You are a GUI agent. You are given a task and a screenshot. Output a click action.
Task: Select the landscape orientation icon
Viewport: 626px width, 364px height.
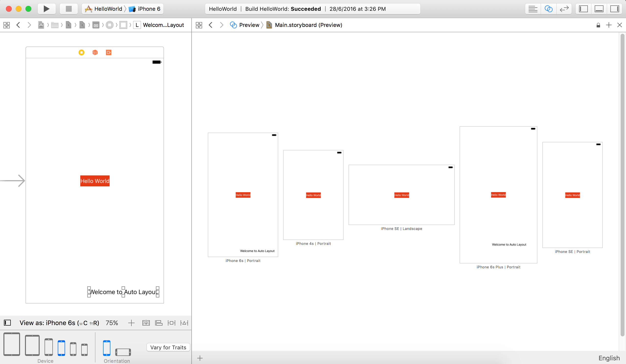click(x=123, y=352)
